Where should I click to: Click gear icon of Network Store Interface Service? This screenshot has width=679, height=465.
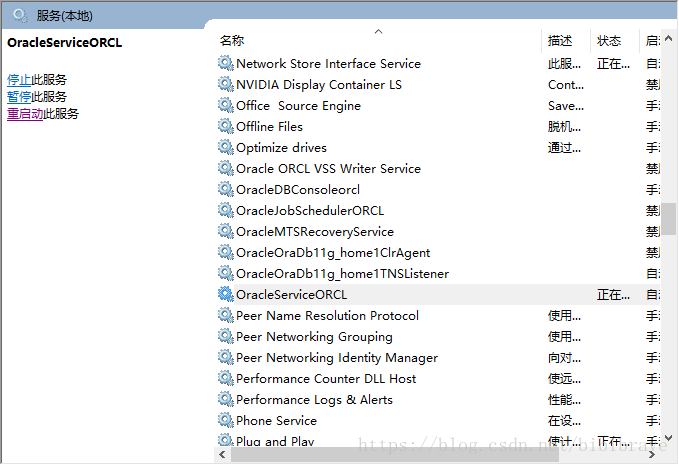pyautogui.click(x=226, y=63)
